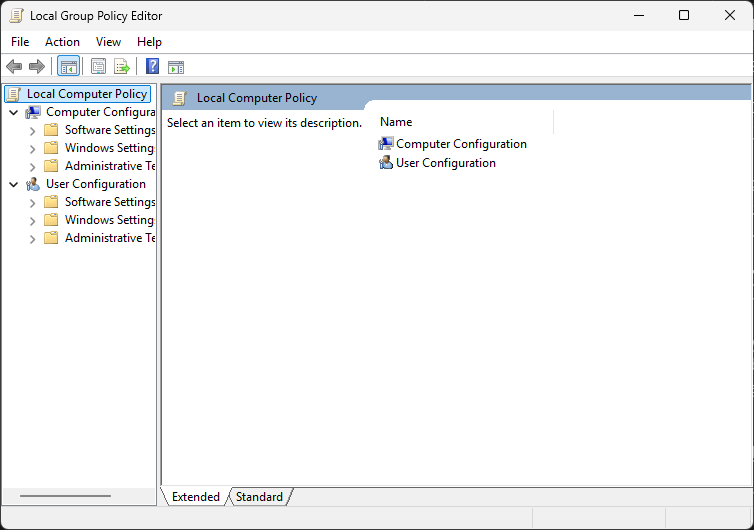The height and width of the screenshot is (530, 754).
Task: Open the Action menu
Action: tap(62, 42)
